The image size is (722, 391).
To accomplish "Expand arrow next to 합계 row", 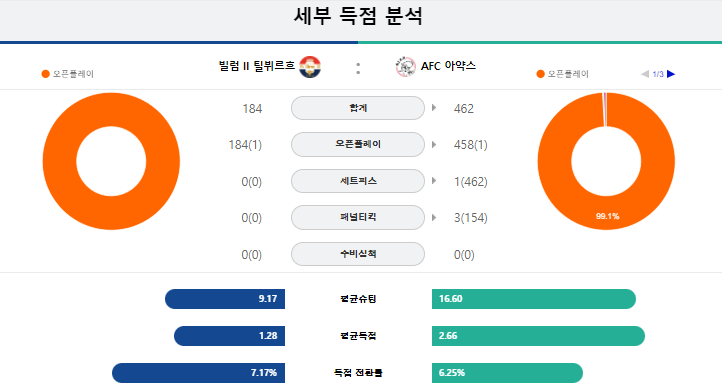I will coord(434,108).
